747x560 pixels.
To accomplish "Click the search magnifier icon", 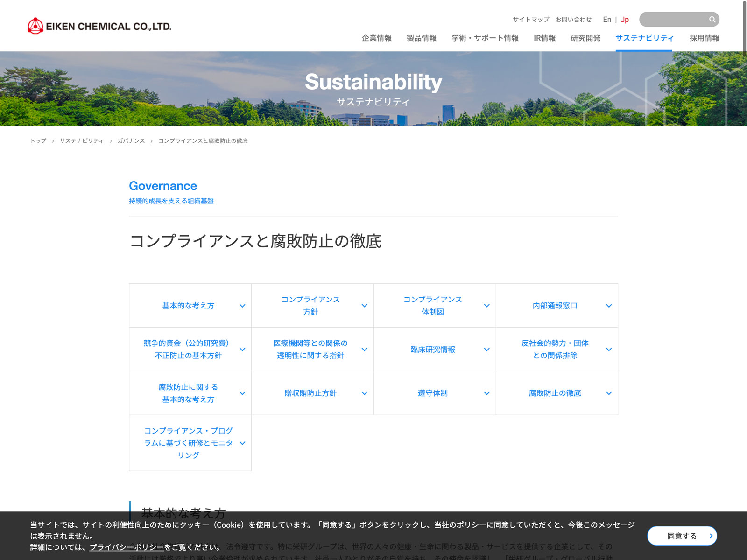I will 712,20.
